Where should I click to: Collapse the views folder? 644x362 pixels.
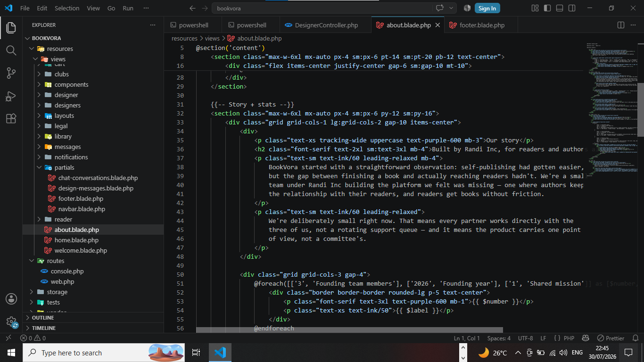[35, 59]
